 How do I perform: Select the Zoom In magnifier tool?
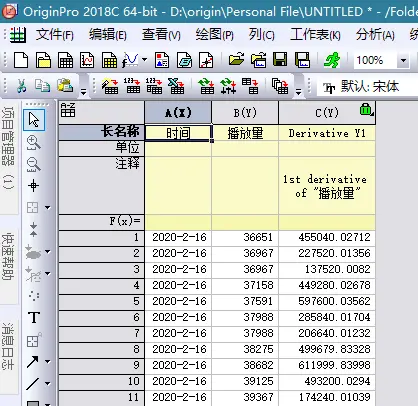coord(34,143)
